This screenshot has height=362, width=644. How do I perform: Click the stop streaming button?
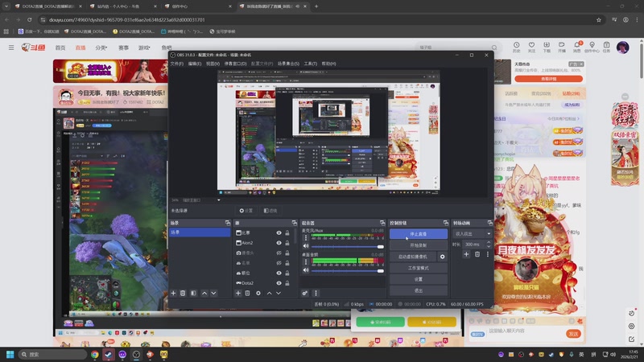tap(418, 234)
